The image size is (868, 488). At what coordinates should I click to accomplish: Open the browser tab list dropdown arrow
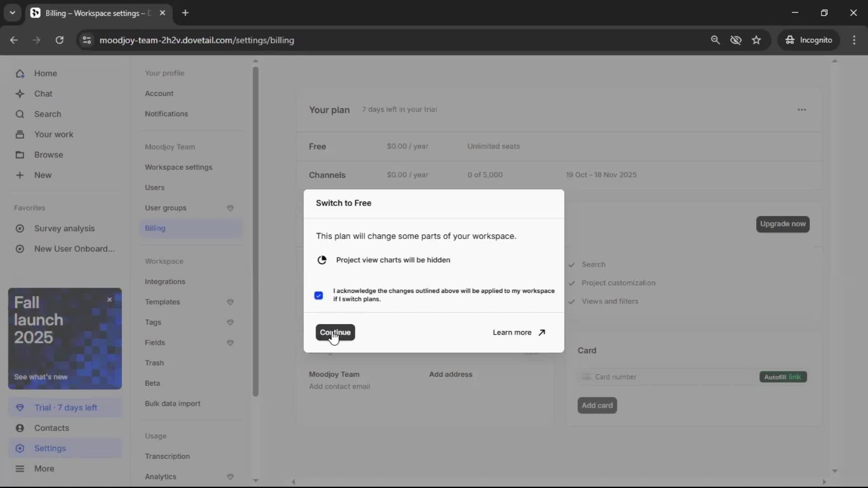coord(12,13)
